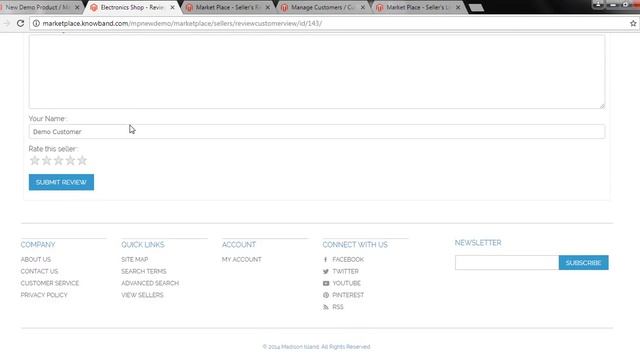The image size is (640, 360).
Task: Open the Site Map link
Action: 135,260
